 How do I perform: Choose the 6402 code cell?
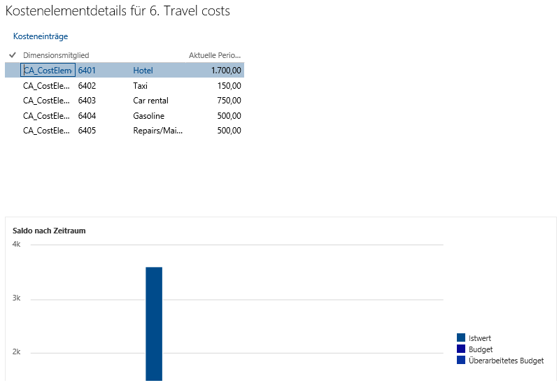coord(87,85)
